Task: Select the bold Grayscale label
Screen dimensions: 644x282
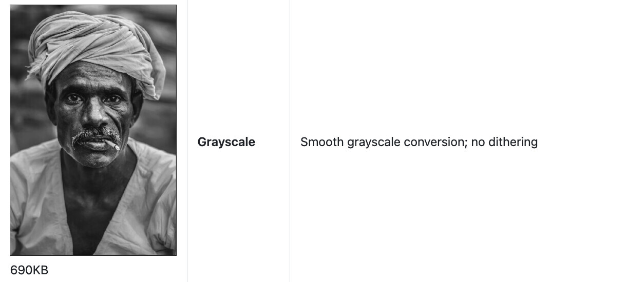Action: point(226,142)
